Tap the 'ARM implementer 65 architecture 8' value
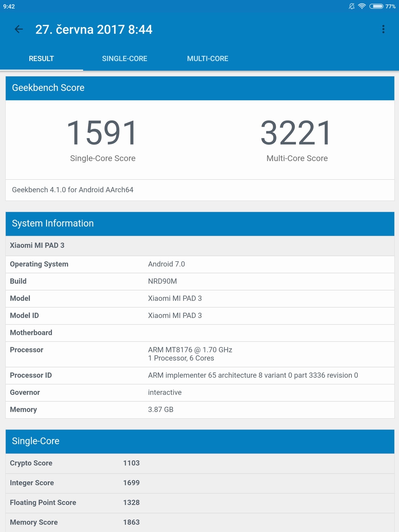 coord(253,375)
